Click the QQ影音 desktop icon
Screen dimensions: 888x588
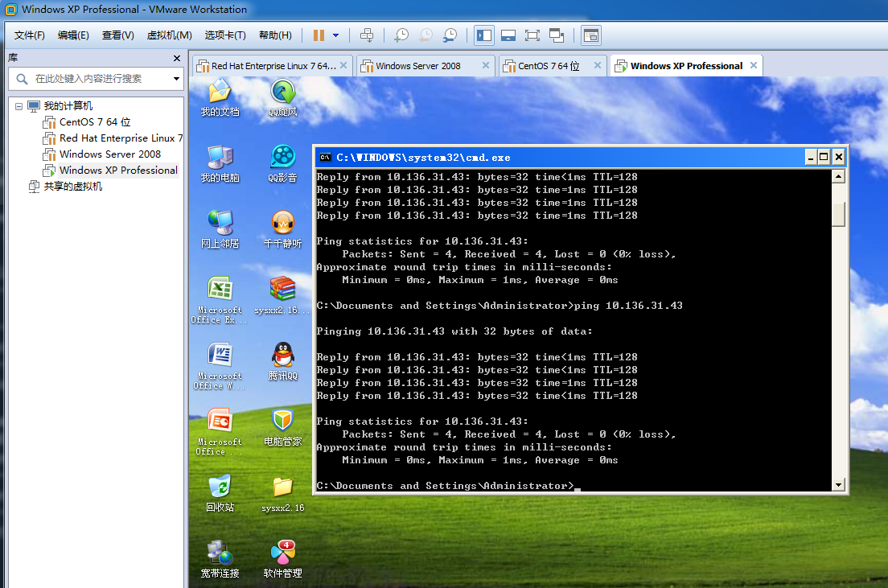(282, 164)
